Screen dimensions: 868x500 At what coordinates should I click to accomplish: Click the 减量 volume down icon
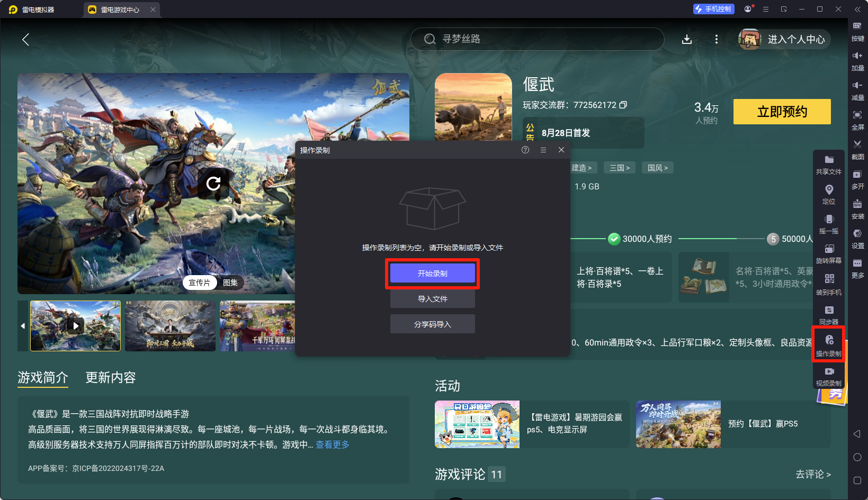pyautogui.click(x=857, y=90)
